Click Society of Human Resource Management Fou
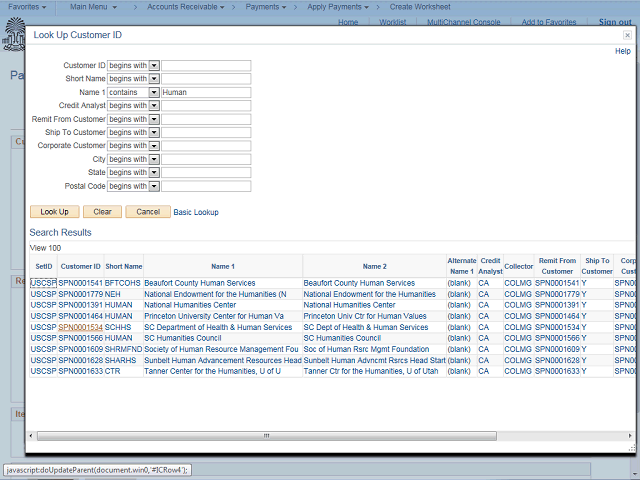Image resolution: width=640 pixels, height=480 pixels. coord(221,349)
